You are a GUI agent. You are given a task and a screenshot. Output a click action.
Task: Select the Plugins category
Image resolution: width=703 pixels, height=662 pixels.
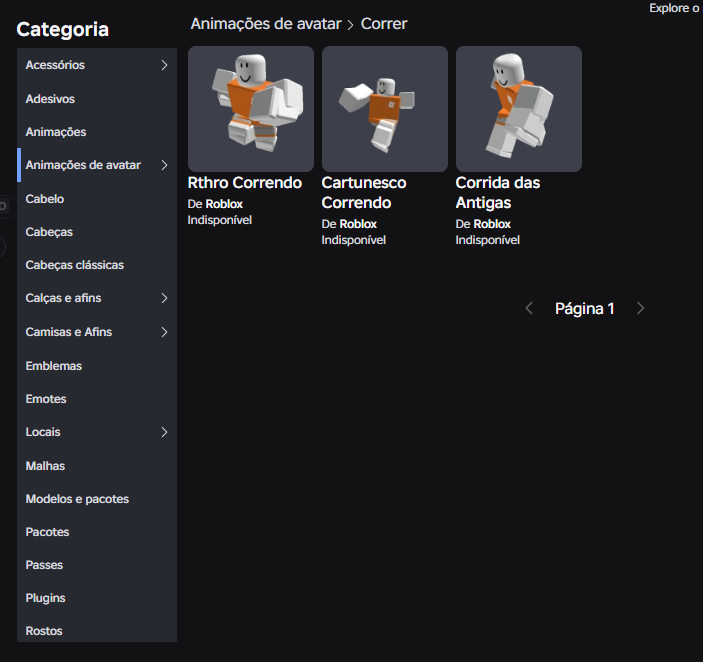(x=97, y=598)
